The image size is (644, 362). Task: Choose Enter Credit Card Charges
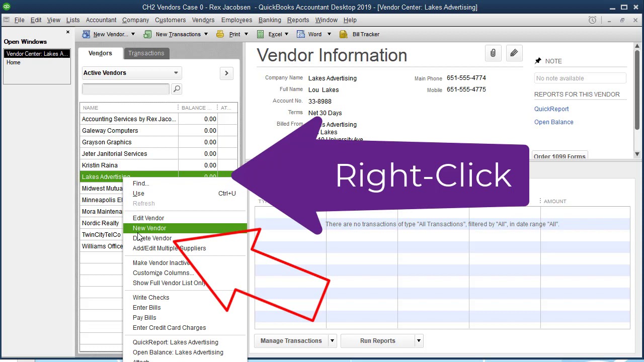coord(185,328)
